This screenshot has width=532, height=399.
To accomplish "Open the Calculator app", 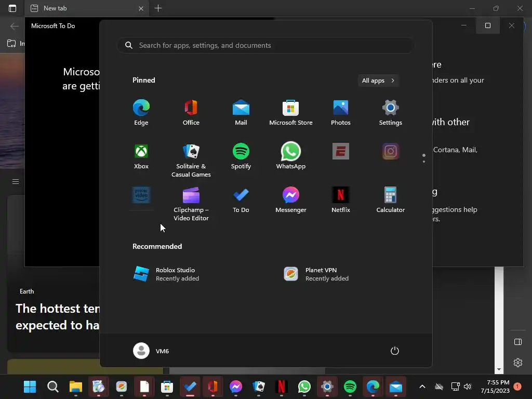I will click(x=391, y=200).
